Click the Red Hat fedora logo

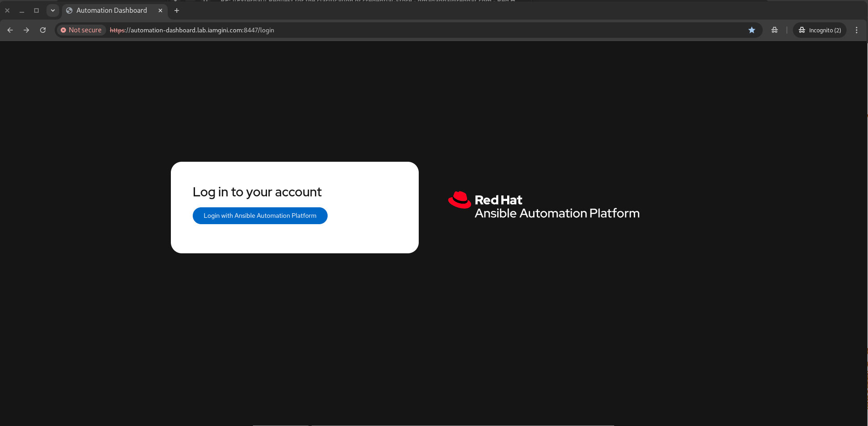click(x=459, y=200)
